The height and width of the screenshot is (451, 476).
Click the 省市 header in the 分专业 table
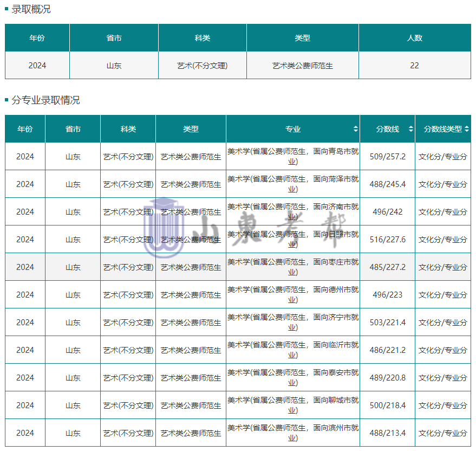73,129
